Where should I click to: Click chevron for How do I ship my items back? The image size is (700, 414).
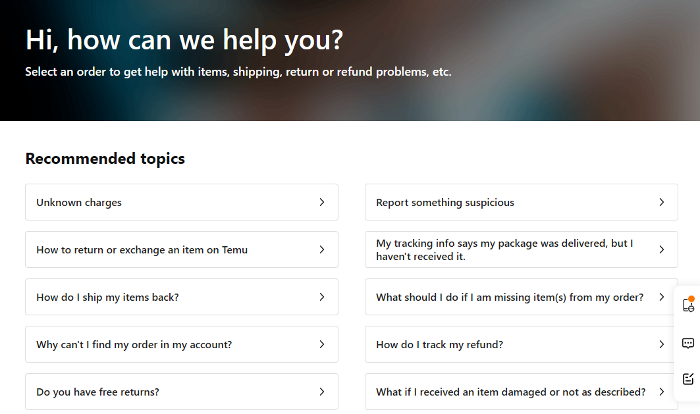click(322, 297)
